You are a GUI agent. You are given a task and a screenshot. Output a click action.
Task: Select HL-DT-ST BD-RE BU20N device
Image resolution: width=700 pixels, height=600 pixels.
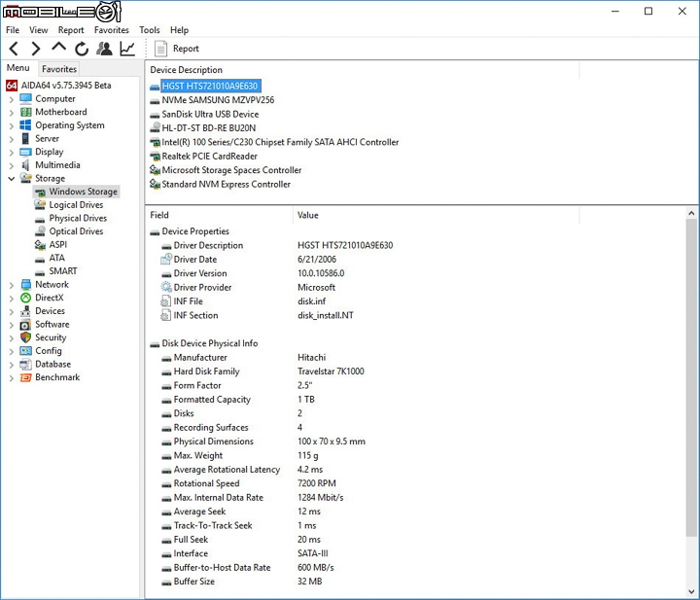pyautogui.click(x=208, y=128)
